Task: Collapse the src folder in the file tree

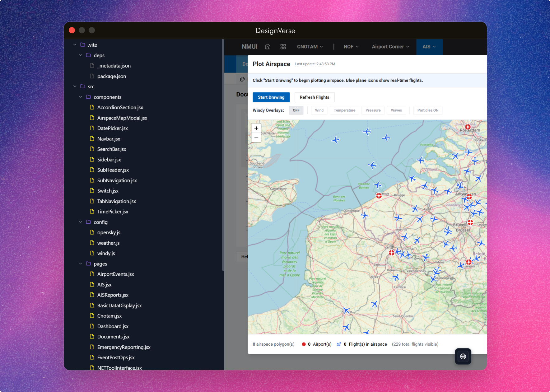Action: (x=75, y=86)
